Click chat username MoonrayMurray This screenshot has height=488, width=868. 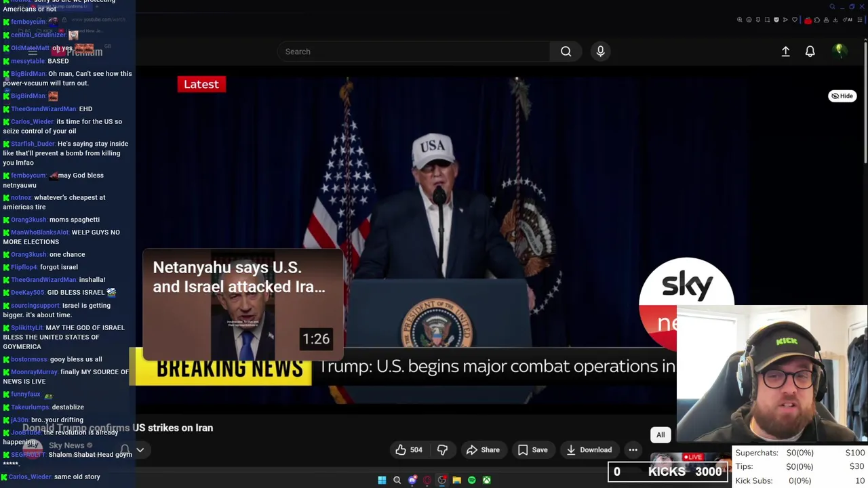tap(34, 372)
